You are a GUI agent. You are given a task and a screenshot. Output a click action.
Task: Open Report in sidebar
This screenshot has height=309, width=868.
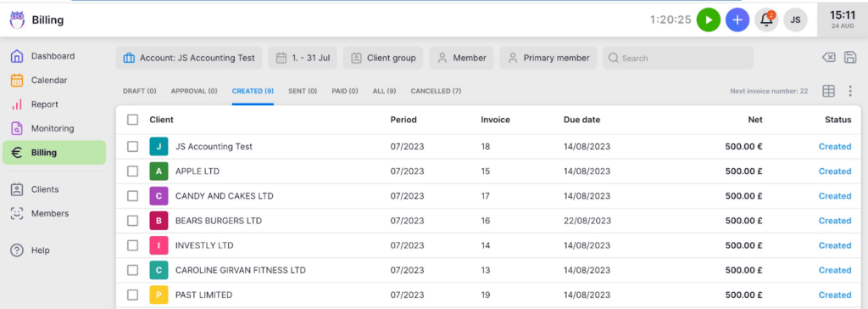[53, 104]
